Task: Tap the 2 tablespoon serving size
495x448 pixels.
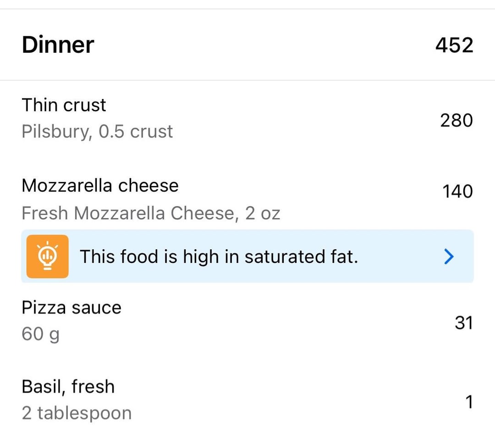Action: pyautogui.click(x=77, y=413)
